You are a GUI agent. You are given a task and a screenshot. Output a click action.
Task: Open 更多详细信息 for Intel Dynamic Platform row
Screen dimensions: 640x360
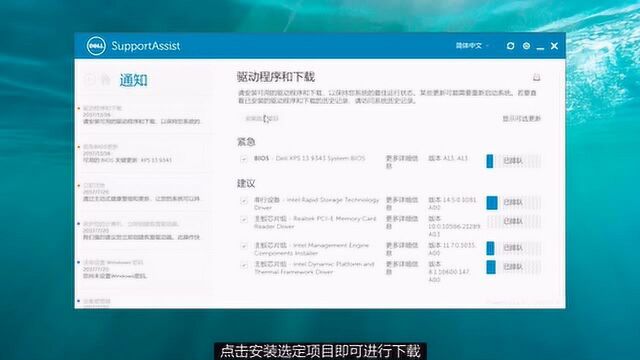pyautogui.click(x=402, y=268)
